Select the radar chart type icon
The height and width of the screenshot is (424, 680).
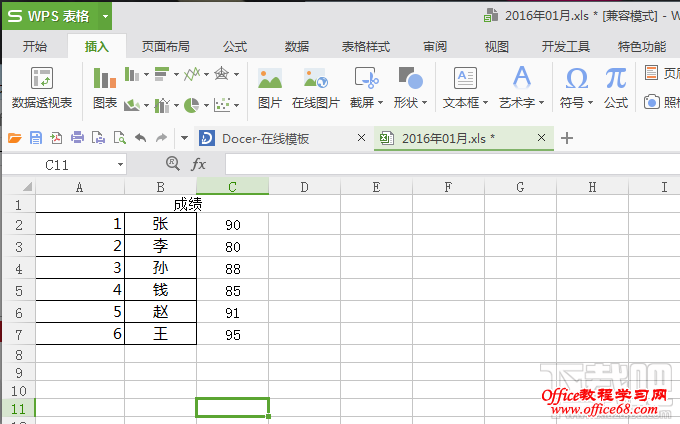click(x=222, y=75)
